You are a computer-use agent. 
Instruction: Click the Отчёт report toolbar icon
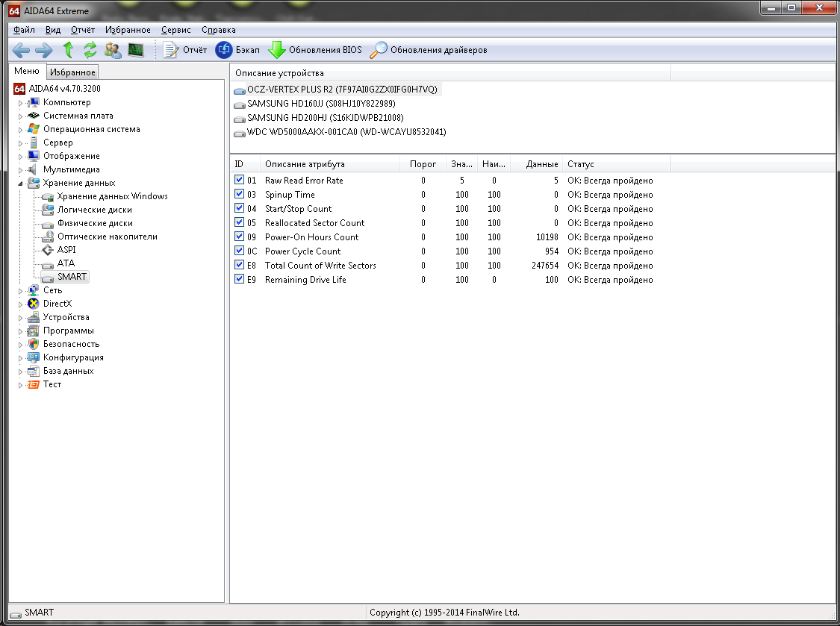(x=170, y=50)
